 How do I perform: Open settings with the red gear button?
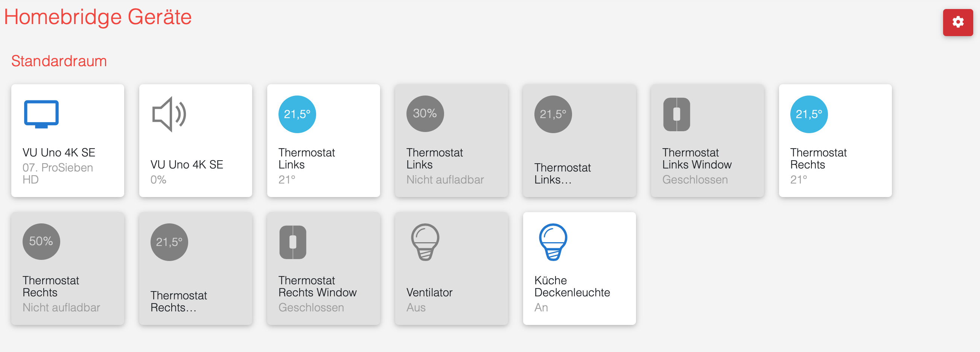coord(957,23)
